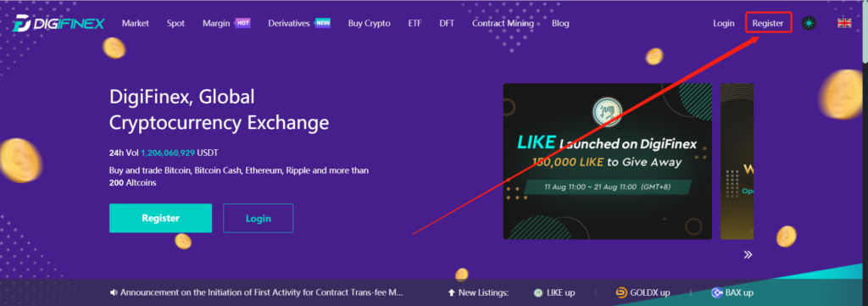Screen dimensions: 868x306
Task: Open the Contract Trans-fee announcement link
Action: (x=261, y=292)
